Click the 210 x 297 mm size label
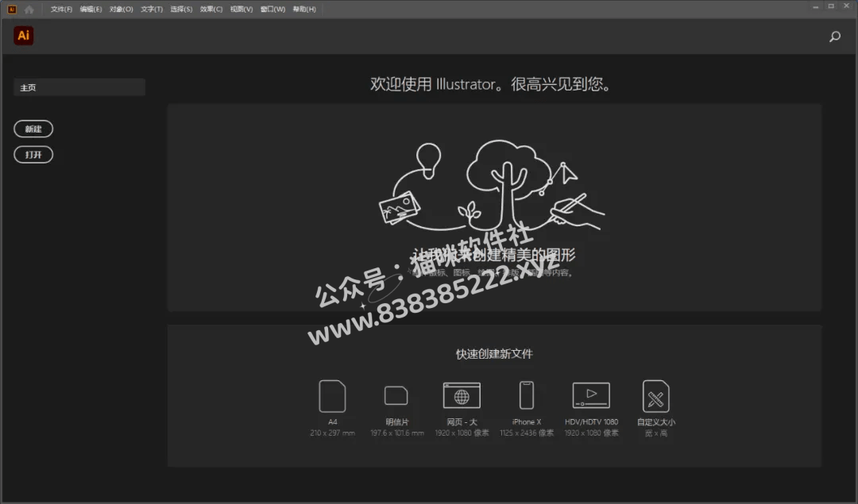858x504 pixels. pos(332,433)
